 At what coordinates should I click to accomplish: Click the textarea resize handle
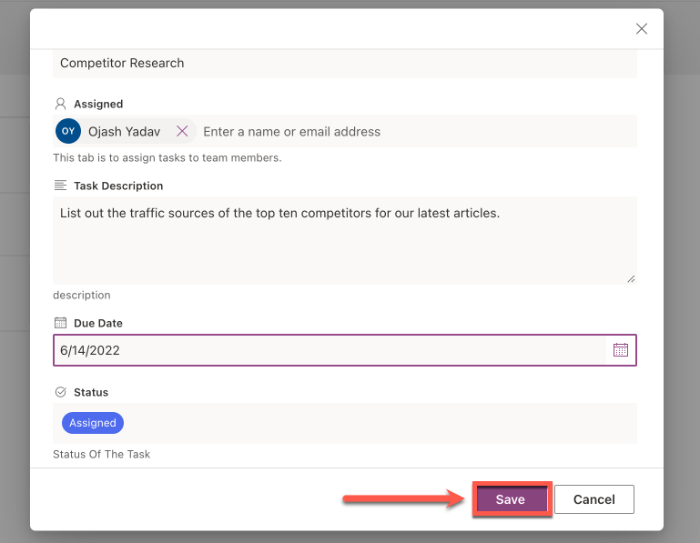click(631, 278)
